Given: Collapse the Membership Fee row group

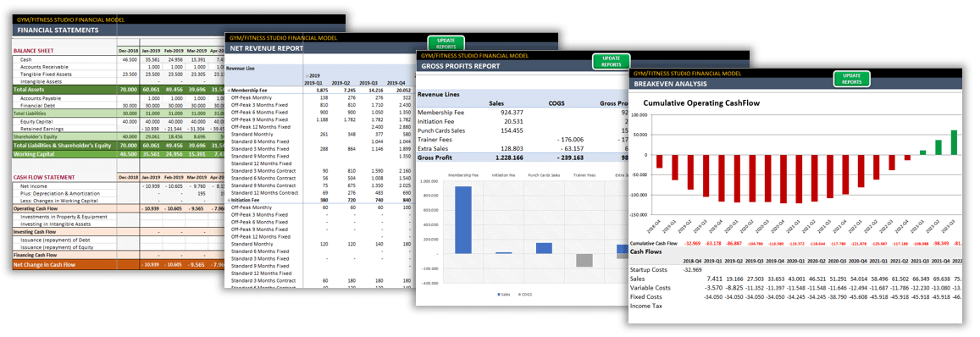Looking at the screenshot, I should [228, 91].
